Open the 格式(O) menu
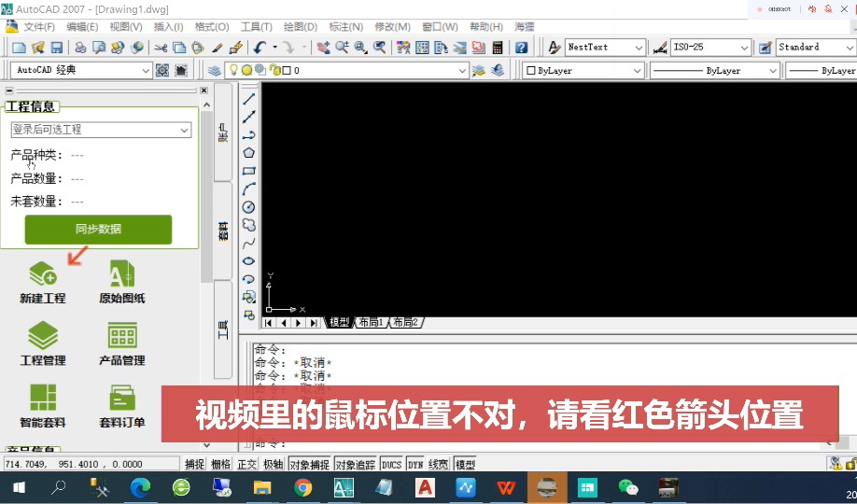Screen dimensions: 857x504 click(x=212, y=27)
